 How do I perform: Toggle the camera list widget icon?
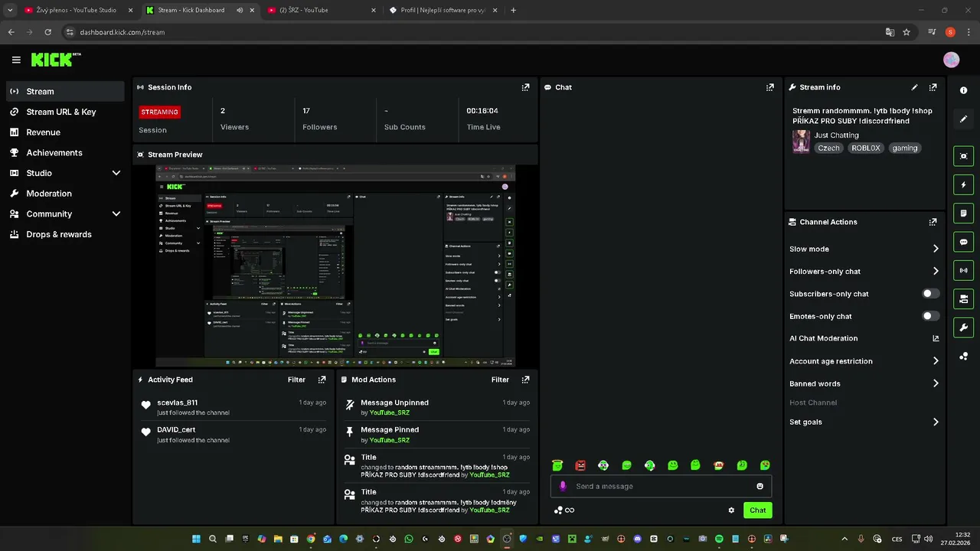pyautogui.click(x=963, y=298)
